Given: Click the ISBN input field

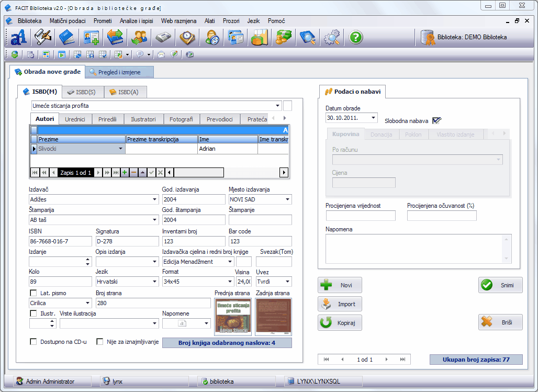Looking at the screenshot, I should [x=61, y=241].
